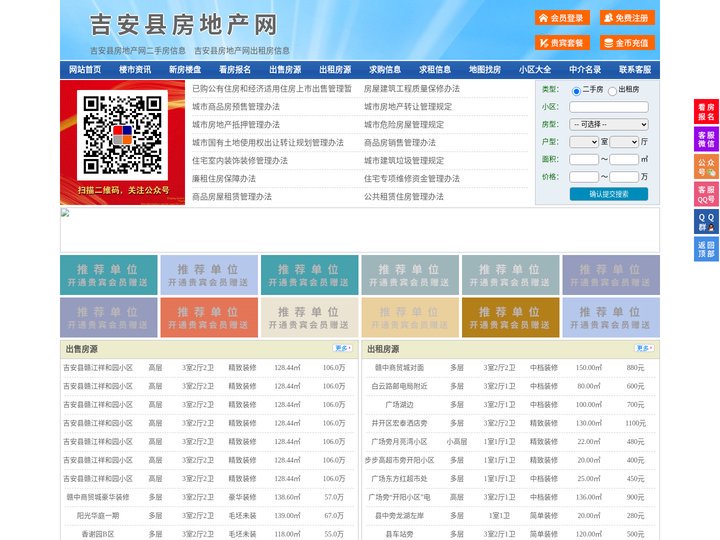Open 赣中商贸城对面 rental listing
Image resolution: width=720 pixels, height=540 pixels.
click(399, 367)
